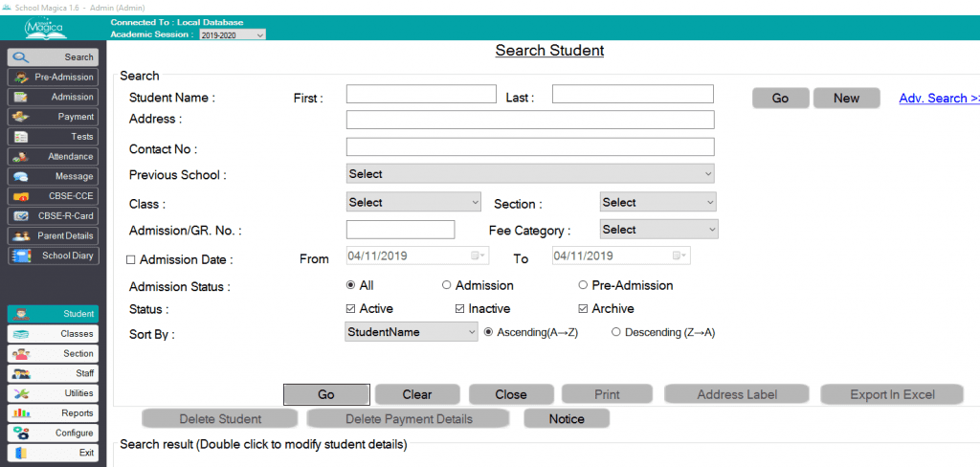Uncheck the Inactive status checkbox
This screenshot has height=467, width=980.
coord(461,309)
